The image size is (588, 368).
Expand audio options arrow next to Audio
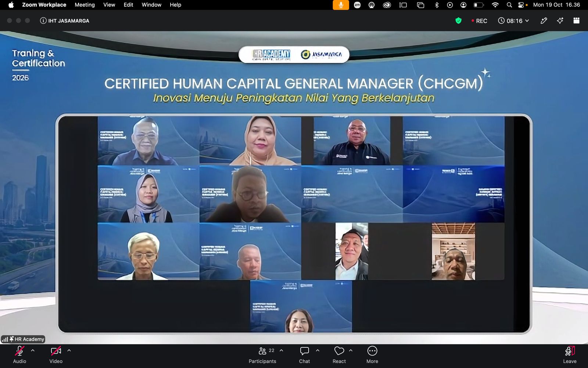pyautogui.click(x=33, y=351)
